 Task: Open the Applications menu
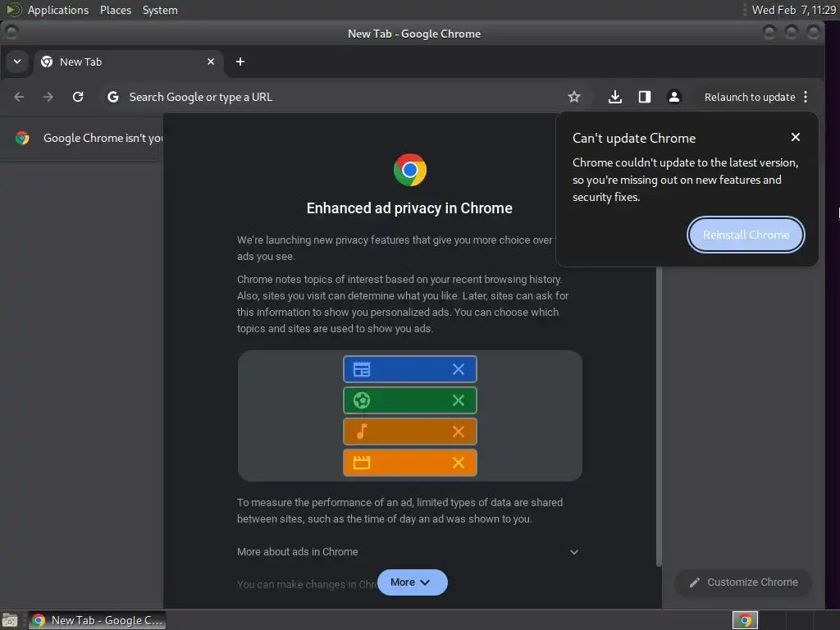click(x=58, y=10)
